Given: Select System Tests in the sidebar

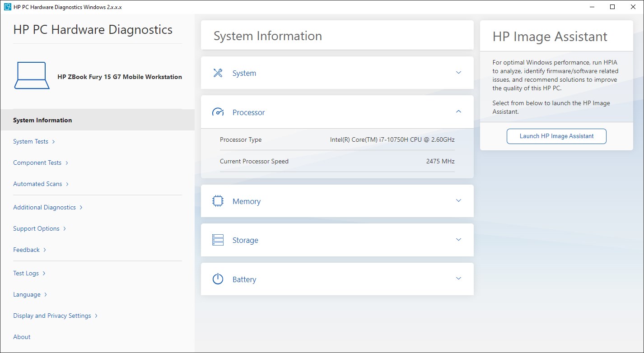Looking at the screenshot, I should pos(30,141).
